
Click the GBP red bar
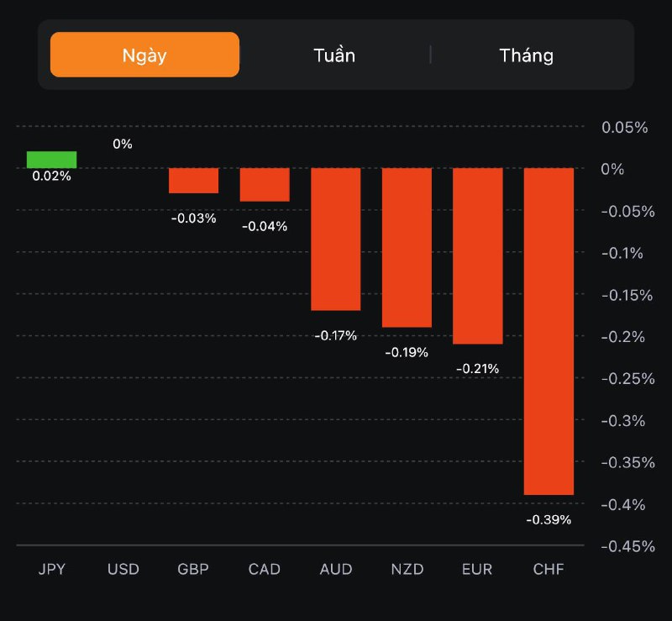pos(193,181)
